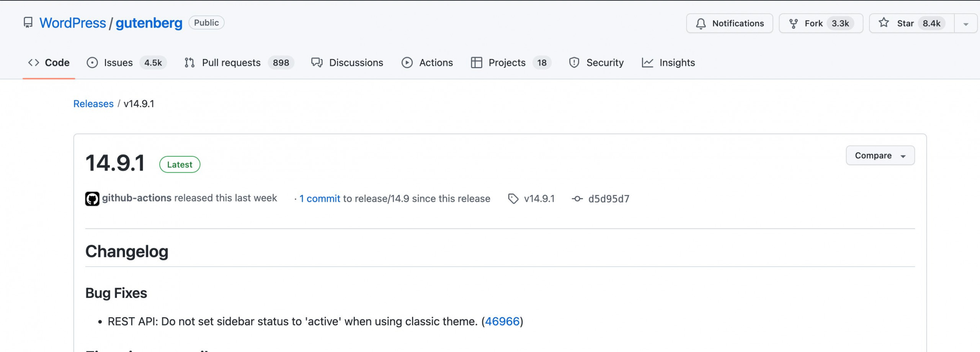The height and width of the screenshot is (352, 980).
Task: Click the Code tab brackets icon
Action: pyautogui.click(x=34, y=62)
